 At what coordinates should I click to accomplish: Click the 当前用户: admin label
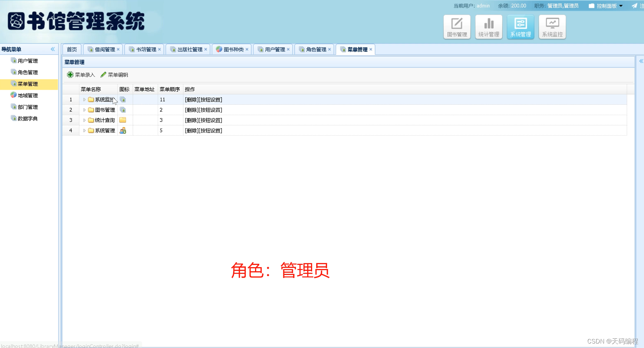point(471,6)
